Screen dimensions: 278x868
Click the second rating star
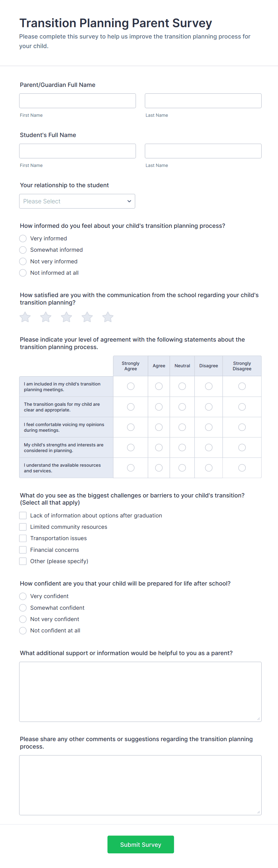pyautogui.click(x=45, y=317)
